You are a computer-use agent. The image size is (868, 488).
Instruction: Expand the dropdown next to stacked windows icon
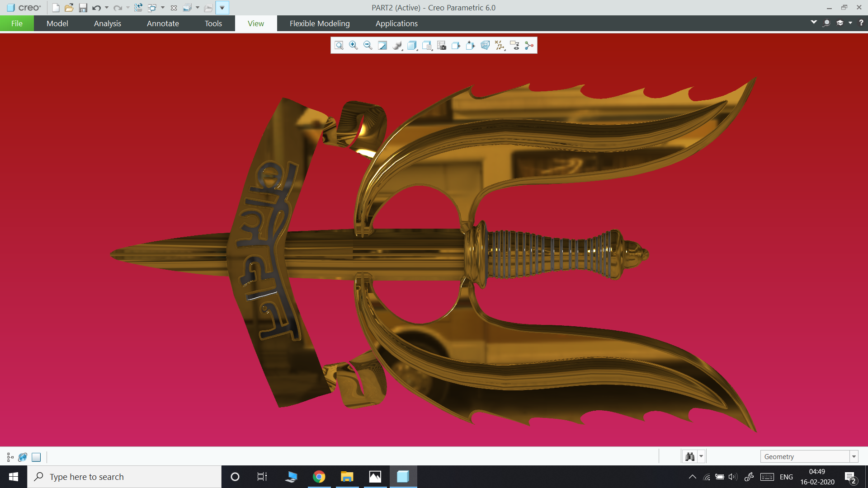point(198,8)
